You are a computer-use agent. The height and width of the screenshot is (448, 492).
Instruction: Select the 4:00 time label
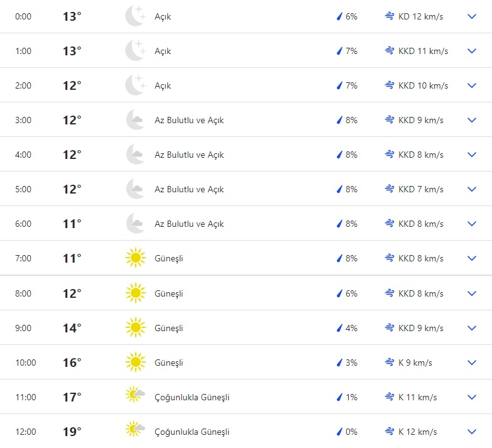pos(23,155)
